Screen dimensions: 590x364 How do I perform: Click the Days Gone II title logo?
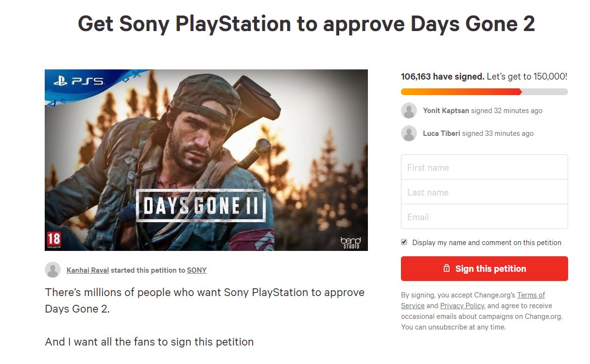(201, 206)
